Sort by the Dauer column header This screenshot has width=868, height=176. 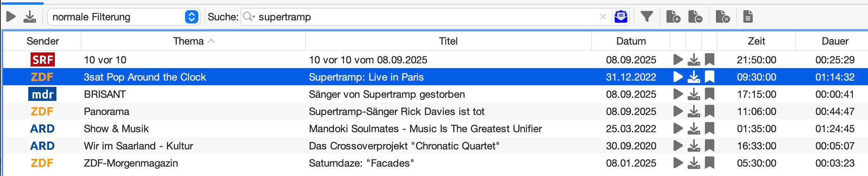835,41
